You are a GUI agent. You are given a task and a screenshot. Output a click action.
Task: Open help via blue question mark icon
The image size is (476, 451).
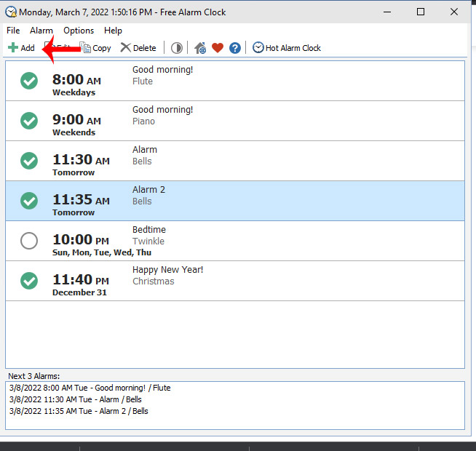(235, 48)
